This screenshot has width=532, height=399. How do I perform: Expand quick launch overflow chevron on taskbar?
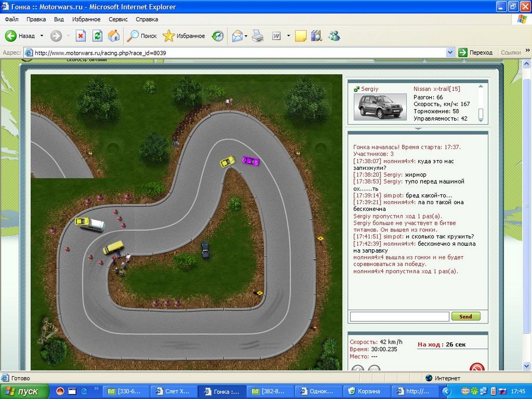[x=96, y=388]
